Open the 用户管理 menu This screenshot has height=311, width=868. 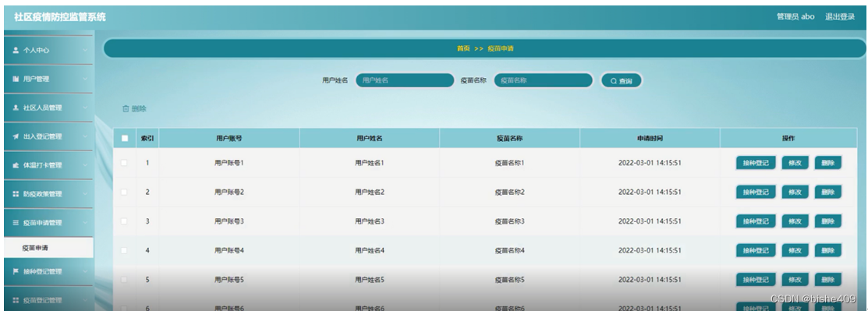tap(48, 80)
